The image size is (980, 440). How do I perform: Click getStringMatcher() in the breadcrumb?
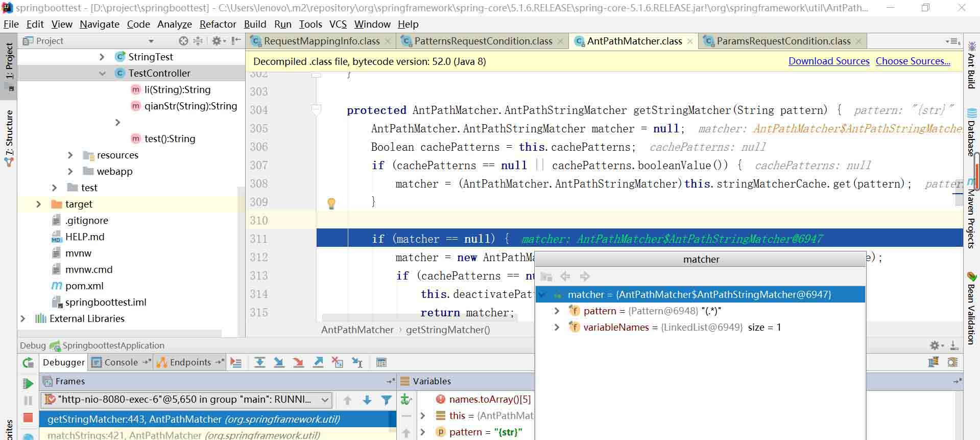pyautogui.click(x=448, y=330)
